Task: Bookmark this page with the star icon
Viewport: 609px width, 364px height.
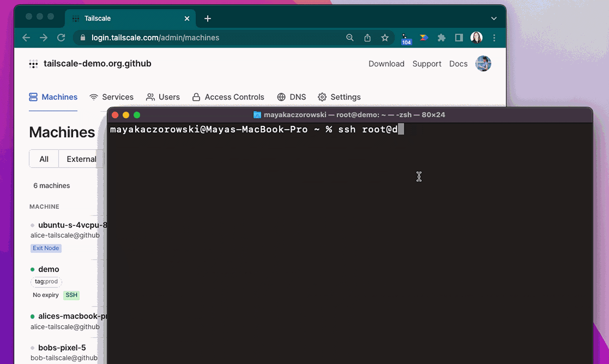Action: click(385, 38)
